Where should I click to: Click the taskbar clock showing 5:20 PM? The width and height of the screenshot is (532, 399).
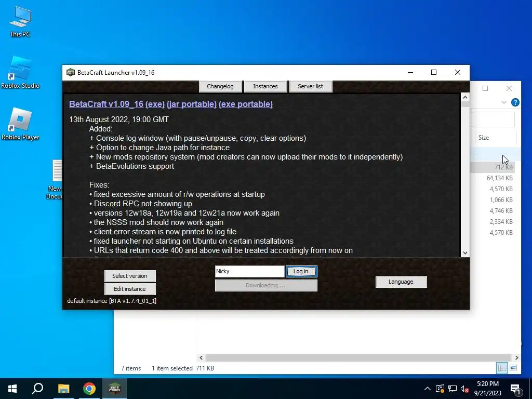point(487,389)
